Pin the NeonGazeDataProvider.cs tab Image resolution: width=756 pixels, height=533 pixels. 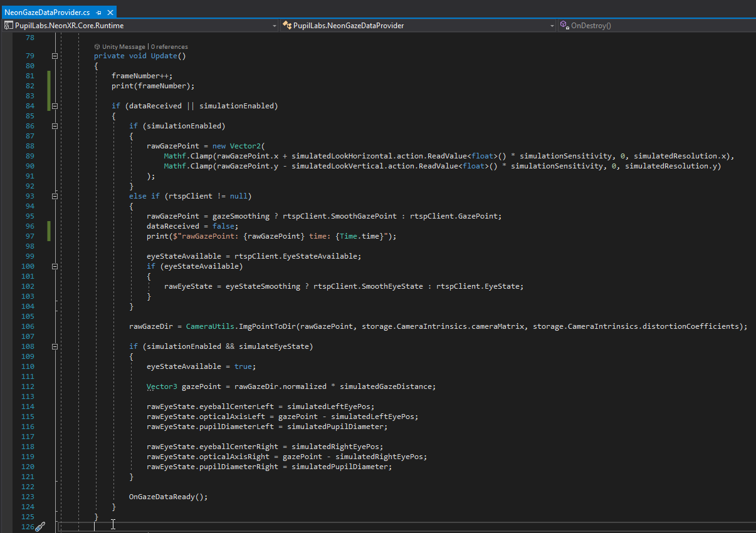pos(99,13)
